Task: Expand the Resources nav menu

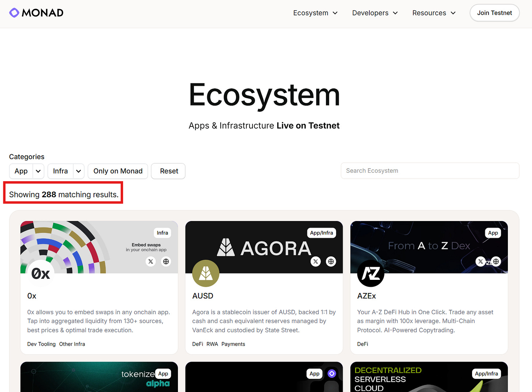Action: 434,13
